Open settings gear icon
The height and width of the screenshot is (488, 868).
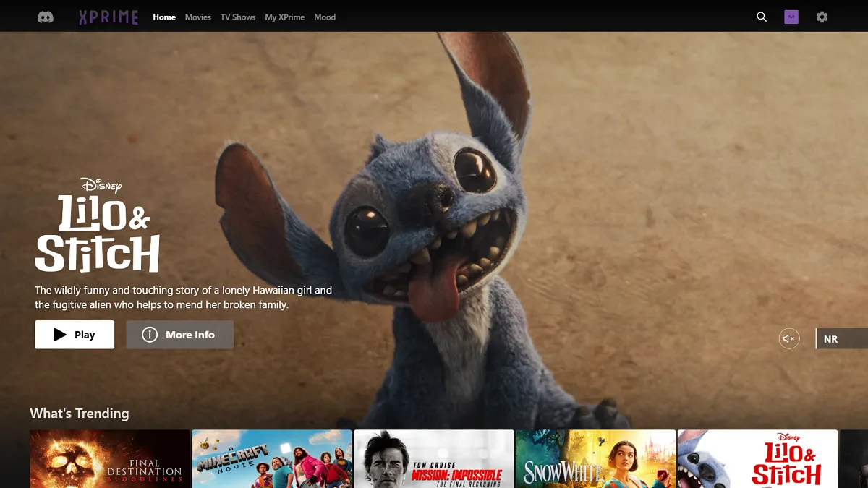point(822,17)
